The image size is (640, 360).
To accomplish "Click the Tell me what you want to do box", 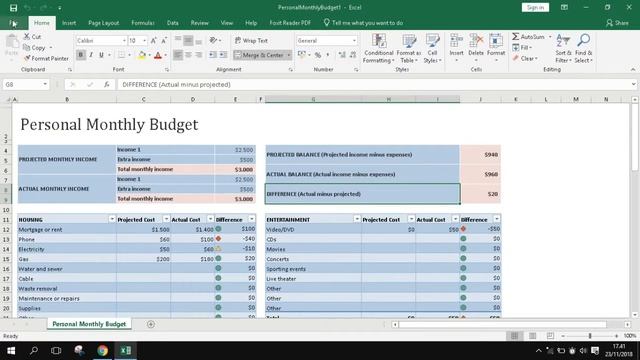I will pos(363,23).
